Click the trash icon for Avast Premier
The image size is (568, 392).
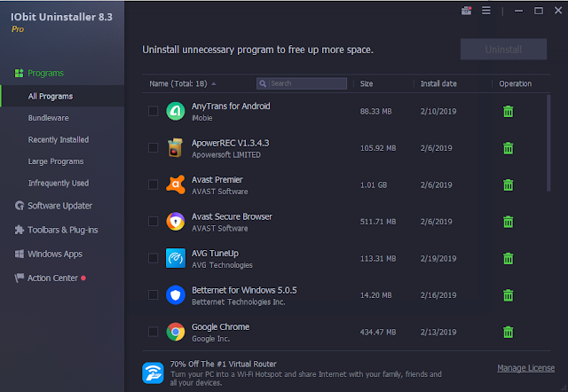[x=509, y=185]
